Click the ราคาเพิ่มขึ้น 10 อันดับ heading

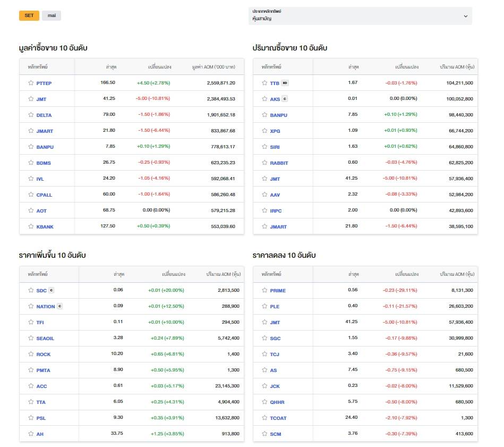(53, 255)
